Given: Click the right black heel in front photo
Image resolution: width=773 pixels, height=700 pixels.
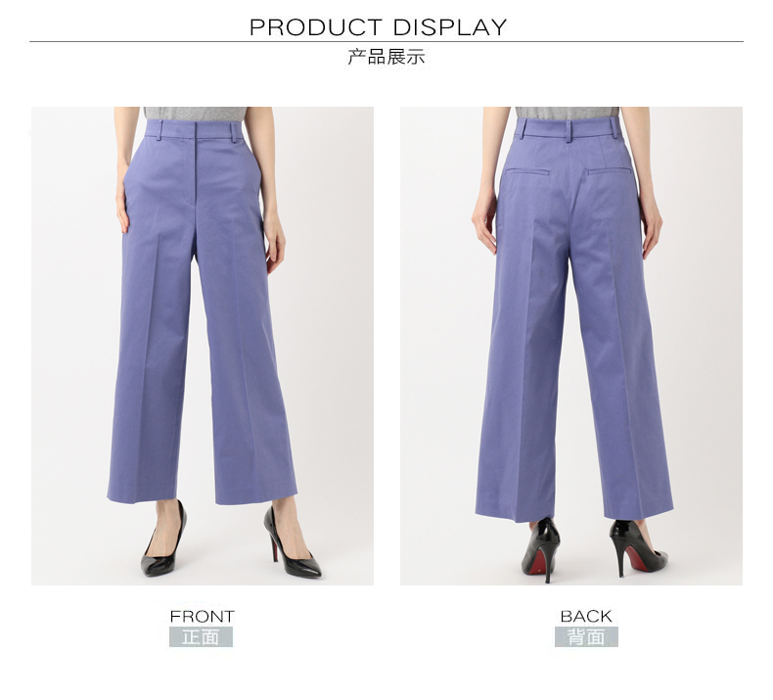Looking at the screenshot, I should (291, 543).
